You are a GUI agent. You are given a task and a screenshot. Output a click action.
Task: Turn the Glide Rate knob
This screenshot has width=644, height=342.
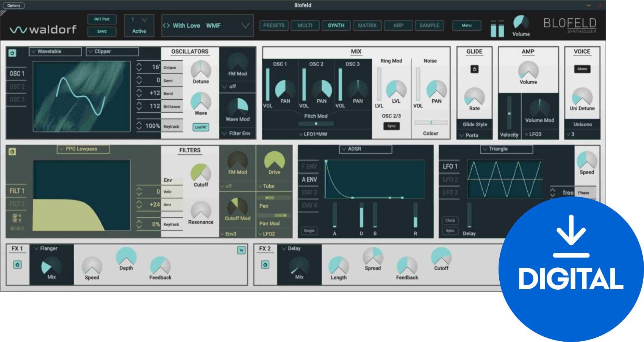[474, 97]
